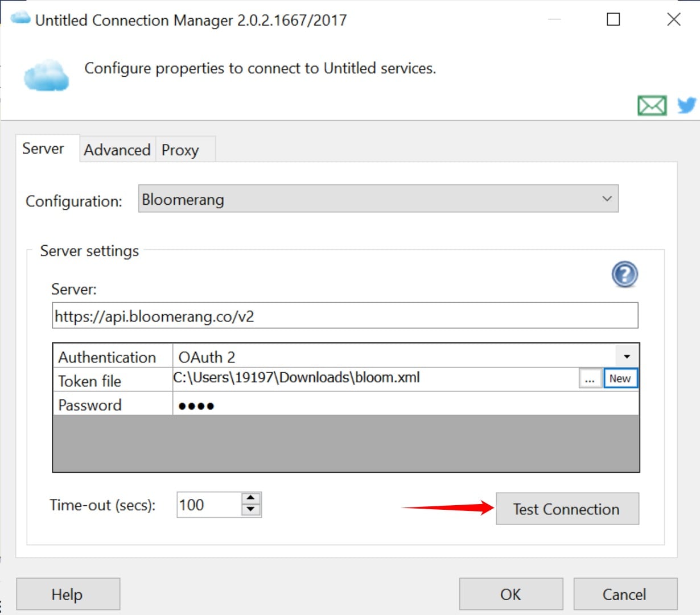Click the cloud logo next to the description
Screen dimensions: 700x615
(46, 75)
